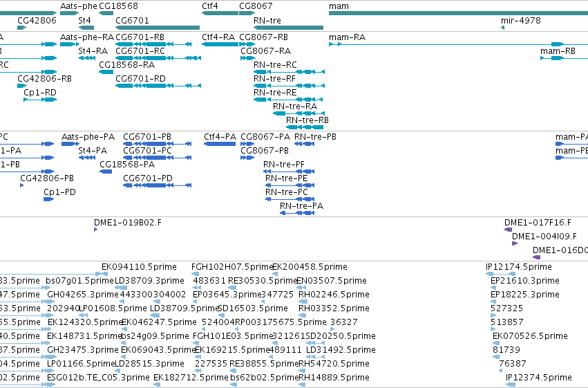This screenshot has width=588, height=388.
Task: Pick the 'Ctf4-PA' protein label
Action: [x=220, y=136]
